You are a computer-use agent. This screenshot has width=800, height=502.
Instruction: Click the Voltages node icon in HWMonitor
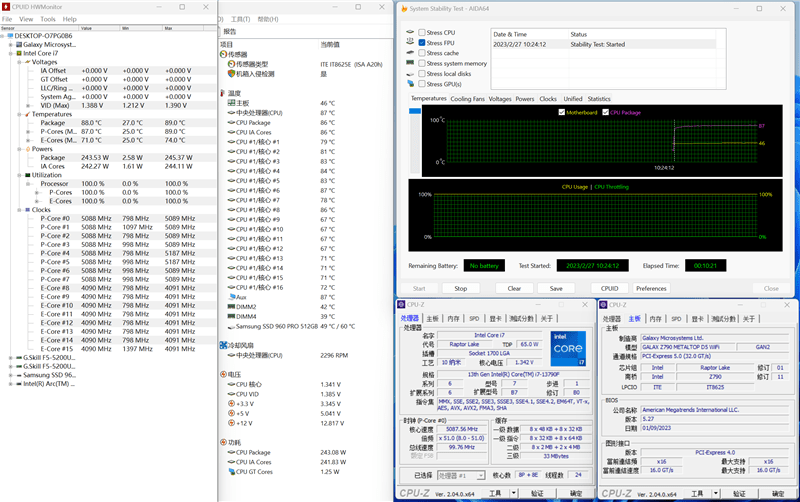click(x=28, y=62)
